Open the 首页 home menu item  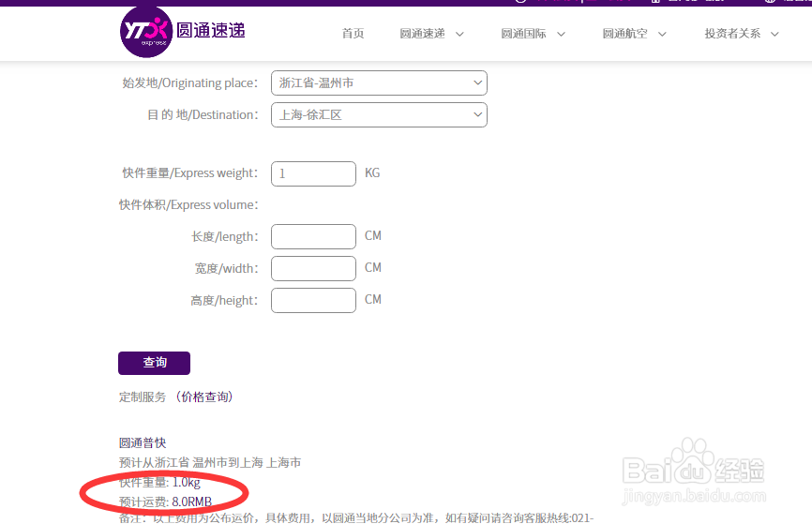pos(353,34)
